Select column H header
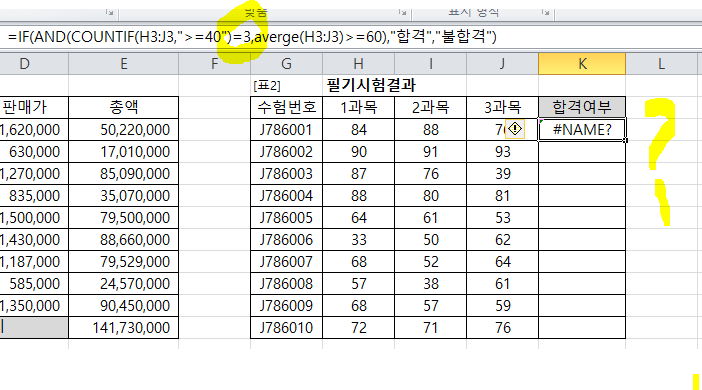This screenshot has height=390, width=702. pos(358,64)
